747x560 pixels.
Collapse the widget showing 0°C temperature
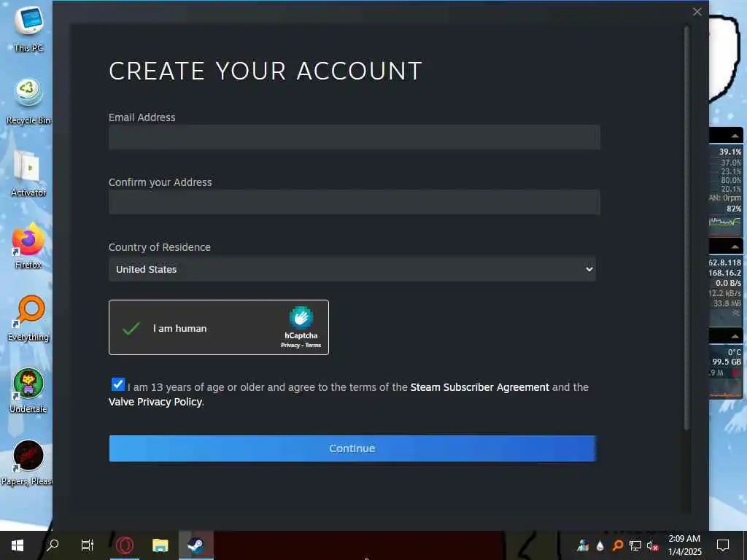(x=735, y=336)
